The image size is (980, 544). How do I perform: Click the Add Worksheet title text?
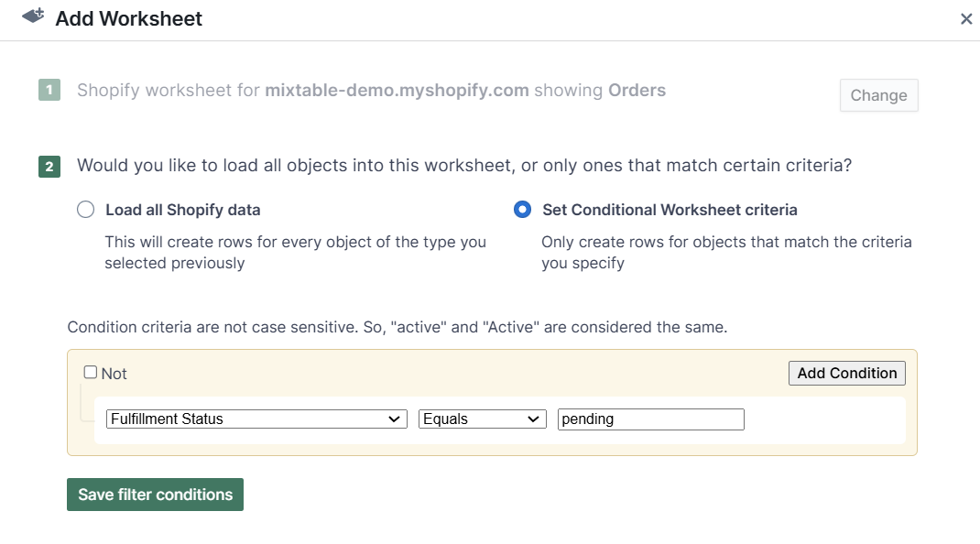coord(128,18)
